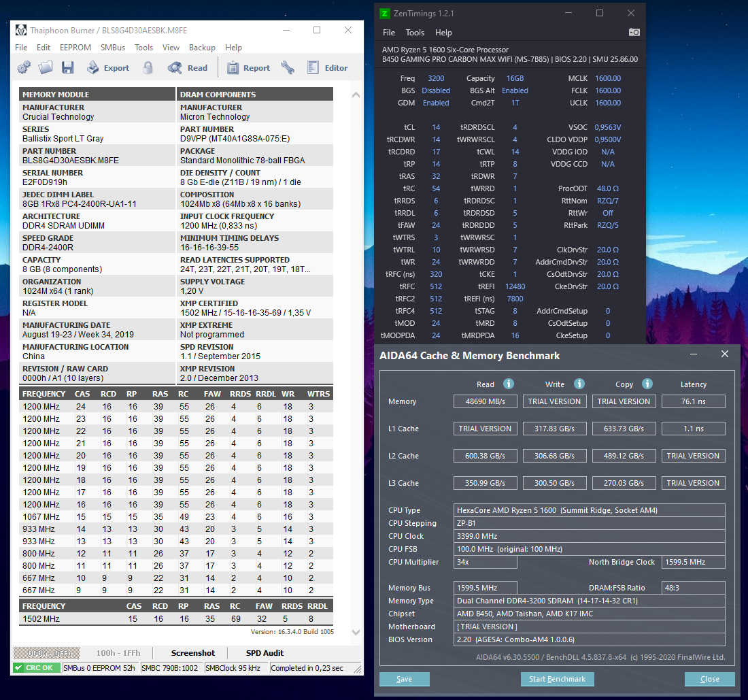Click the floppy disk save icon
Viewport: 748px width, 700px height.
[68, 68]
